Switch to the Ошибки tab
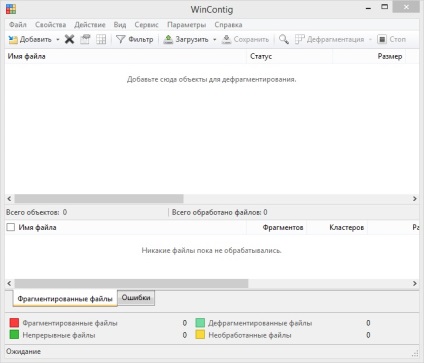 136,298
